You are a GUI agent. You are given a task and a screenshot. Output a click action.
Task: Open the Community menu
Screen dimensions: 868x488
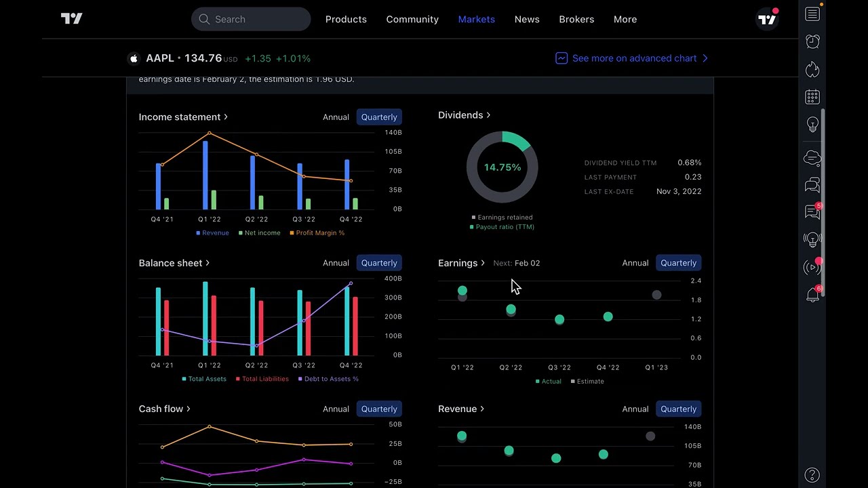point(412,19)
